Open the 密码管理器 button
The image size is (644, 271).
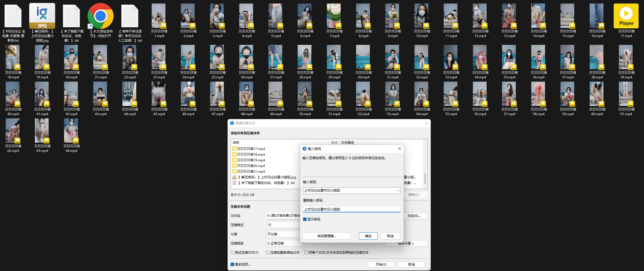[x=327, y=236]
